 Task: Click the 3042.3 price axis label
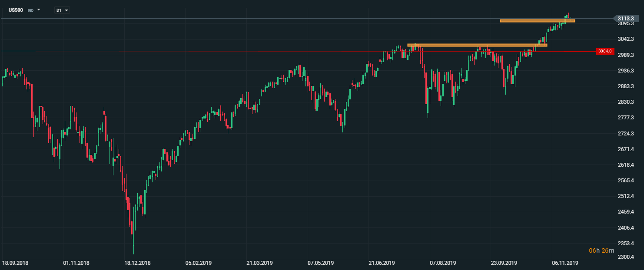626,39
